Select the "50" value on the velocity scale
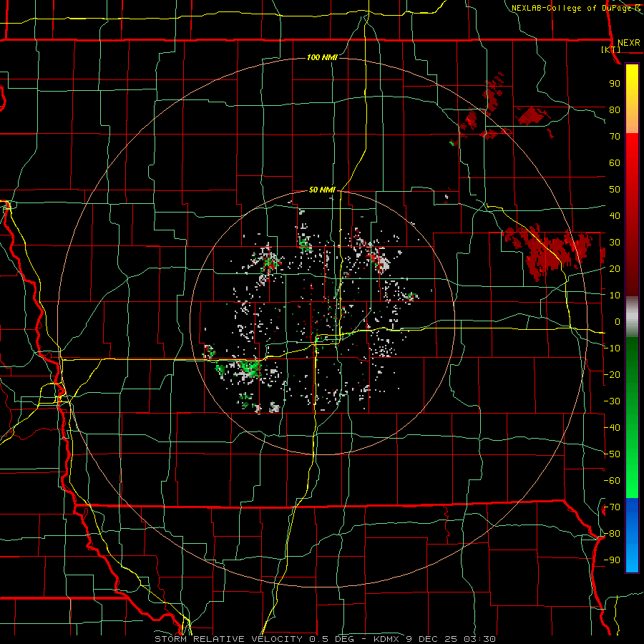The width and height of the screenshot is (644, 644). [615, 190]
